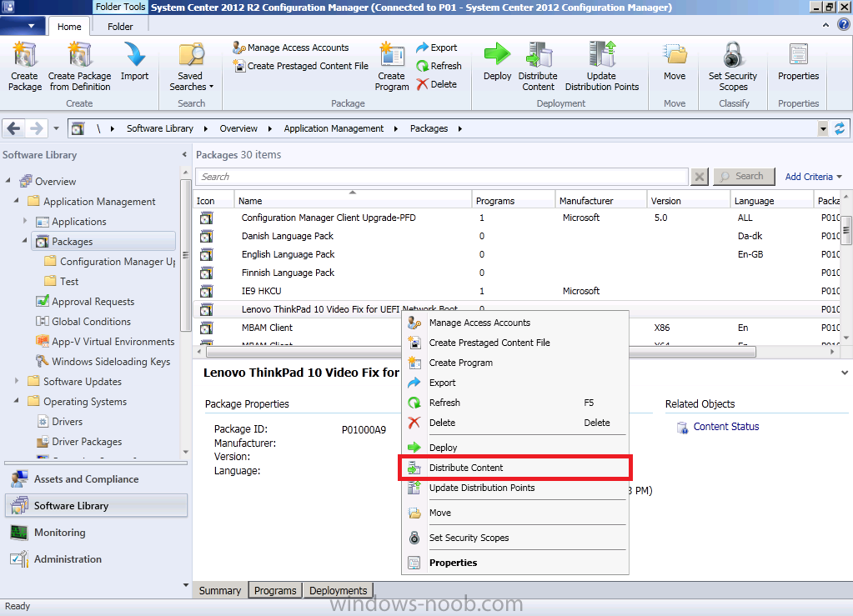Collapse the Application Management tree node
853x616 pixels.
[17, 201]
